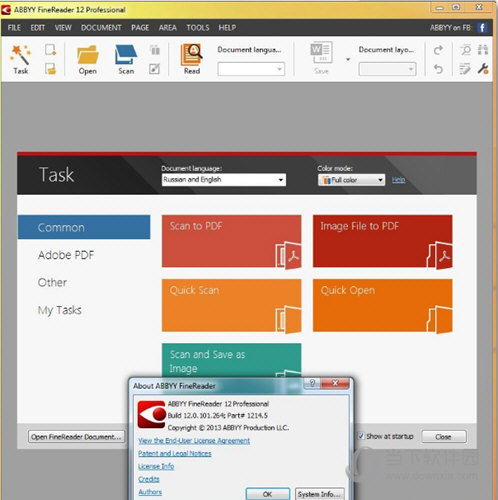
Task: Select the Adobe PDF task category
Action: coord(66,255)
